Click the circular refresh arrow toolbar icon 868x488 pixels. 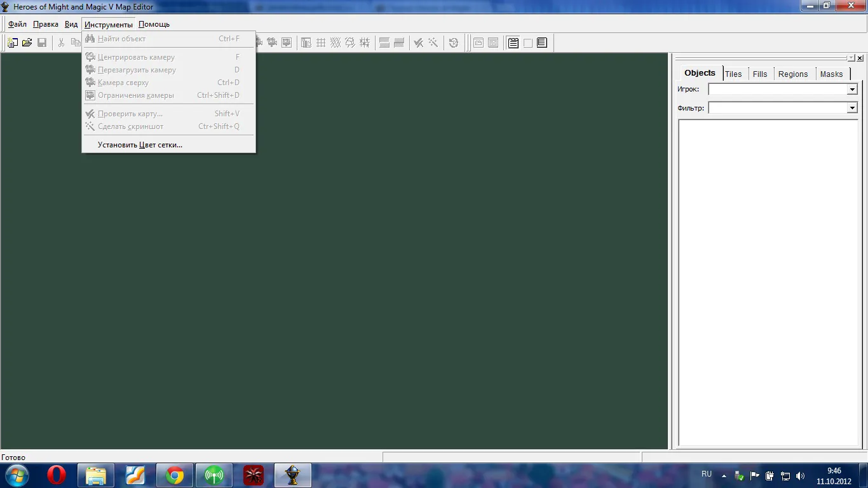453,43
